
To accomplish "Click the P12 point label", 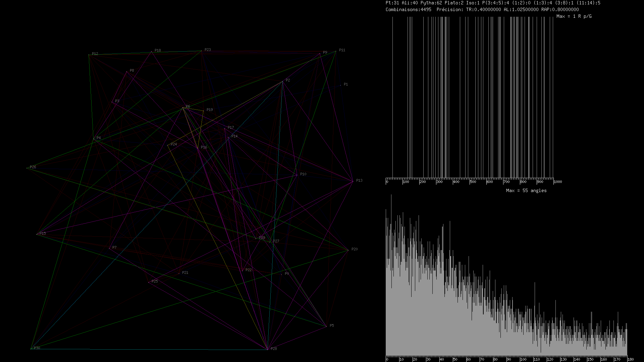I will point(95,54).
